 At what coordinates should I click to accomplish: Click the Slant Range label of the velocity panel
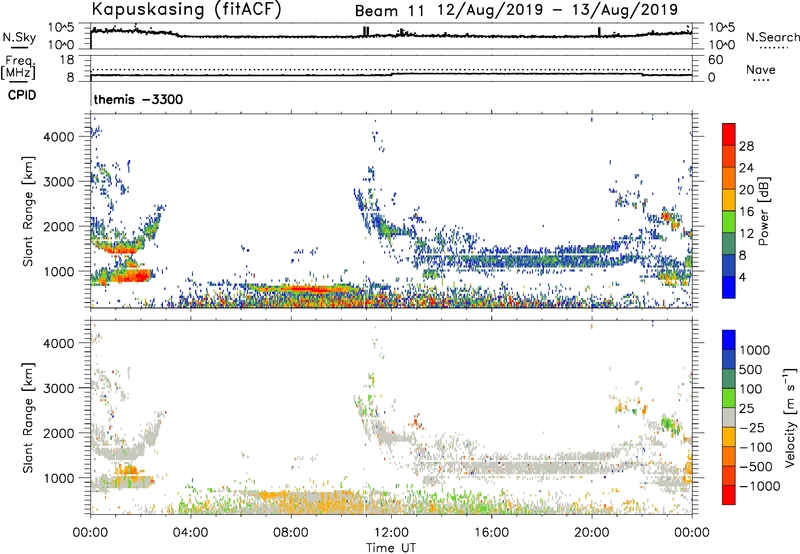point(28,417)
